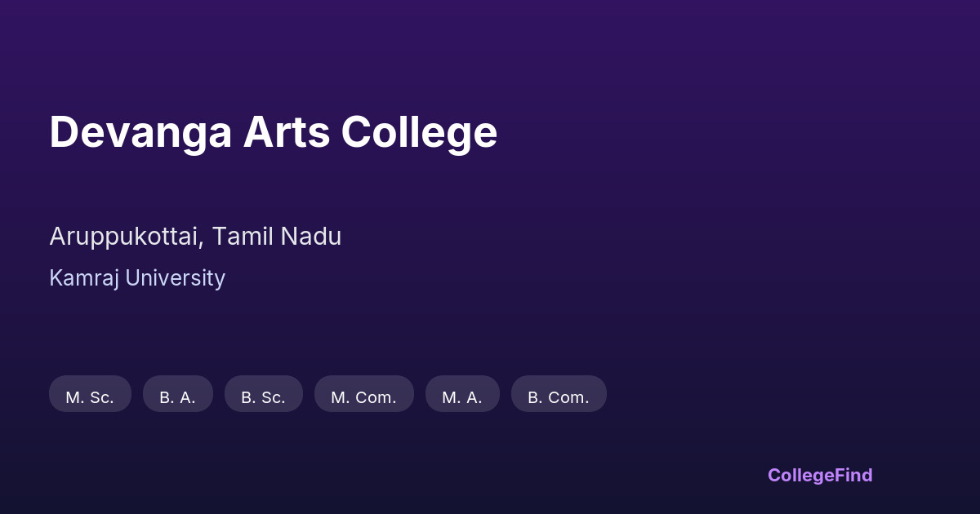
Task: Click the Com. text in B. Com. pill
Action: [x=568, y=397]
